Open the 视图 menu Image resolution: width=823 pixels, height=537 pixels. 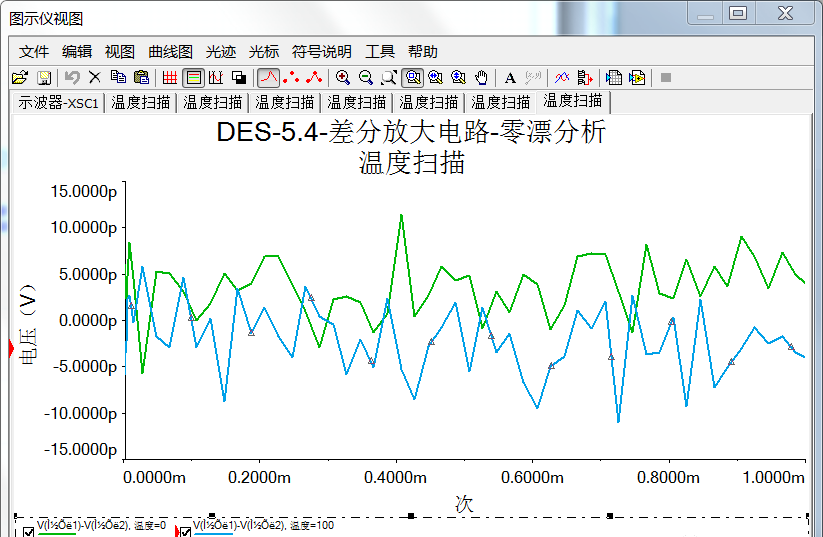coord(120,51)
